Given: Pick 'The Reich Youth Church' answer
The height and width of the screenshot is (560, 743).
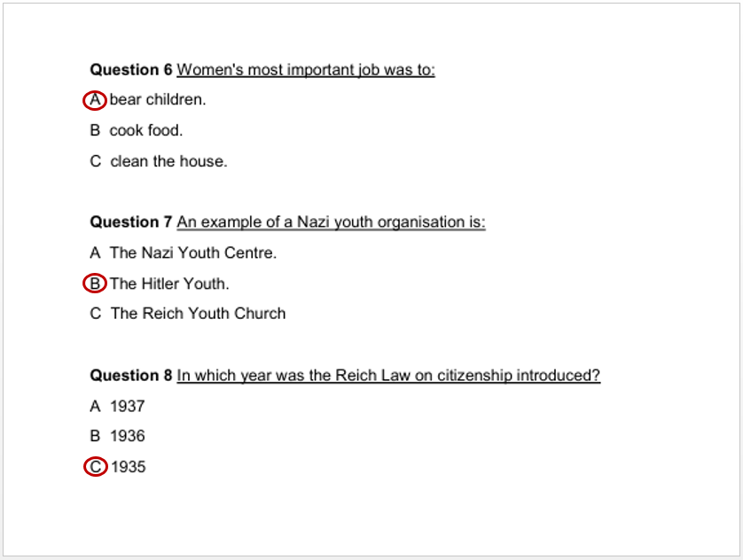Looking at the screenshot, I should (198, 314).
